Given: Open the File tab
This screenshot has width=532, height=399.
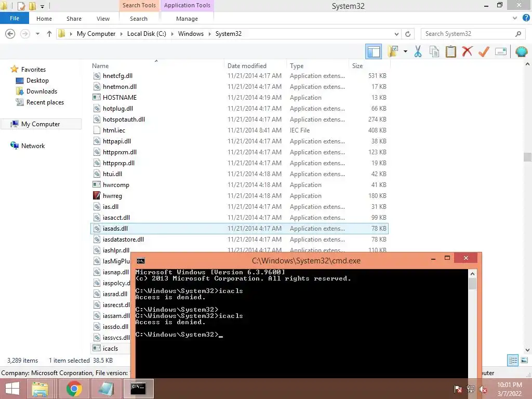Looking at the screenshot, I should tap(14, 18).
